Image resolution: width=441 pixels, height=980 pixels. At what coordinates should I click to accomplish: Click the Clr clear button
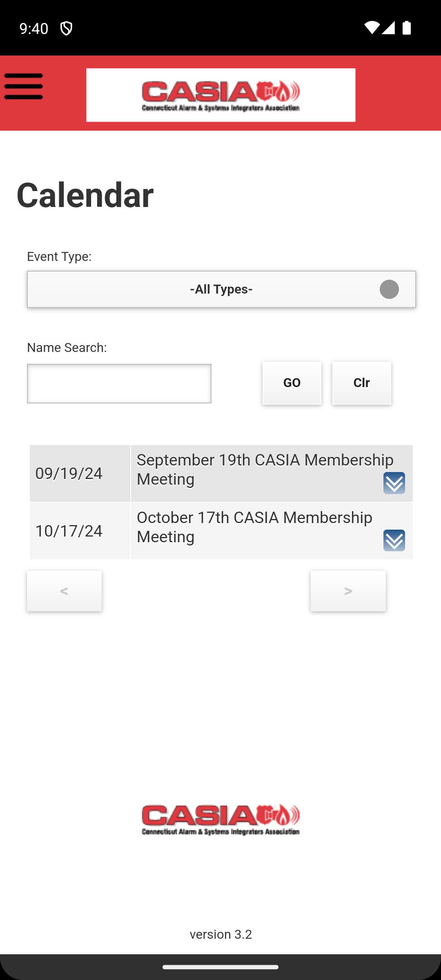(362, 383)
